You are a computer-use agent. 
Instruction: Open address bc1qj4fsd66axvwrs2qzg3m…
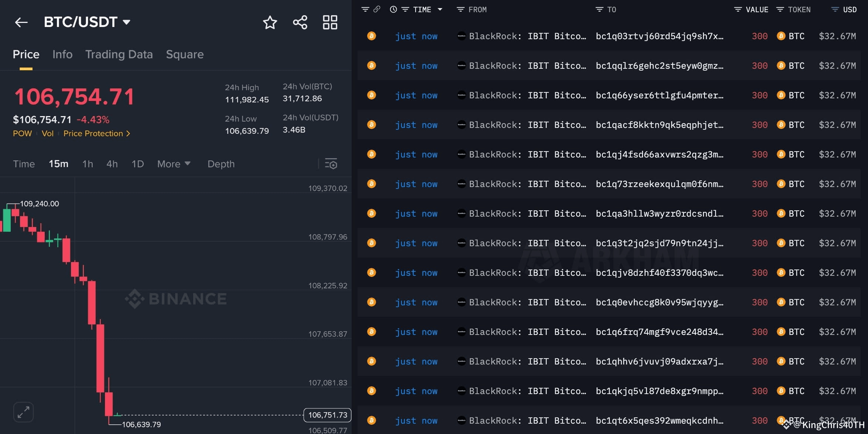[x=660, y=155]
